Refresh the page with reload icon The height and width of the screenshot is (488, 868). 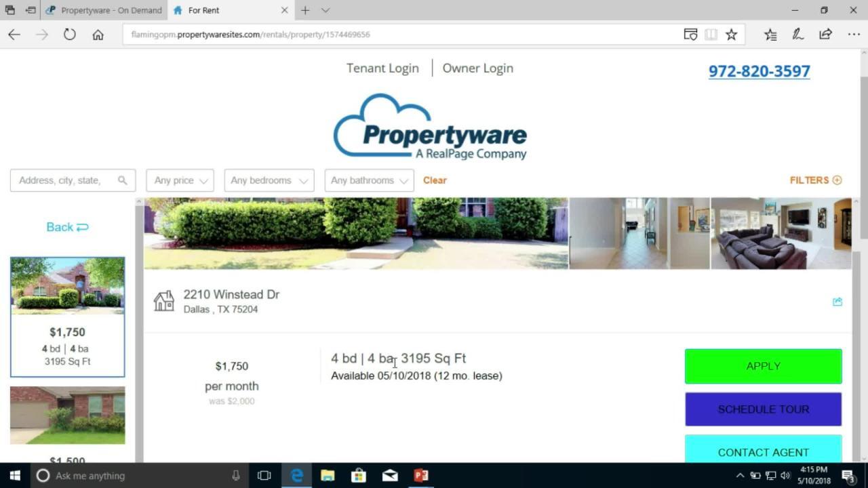pyautogui.click(x=70, y=35)
